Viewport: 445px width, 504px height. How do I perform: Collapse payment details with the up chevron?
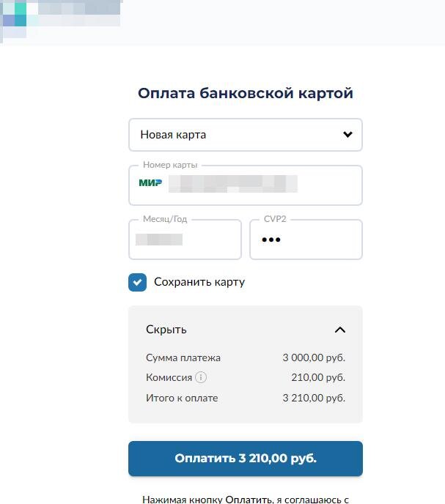point(339,330)
